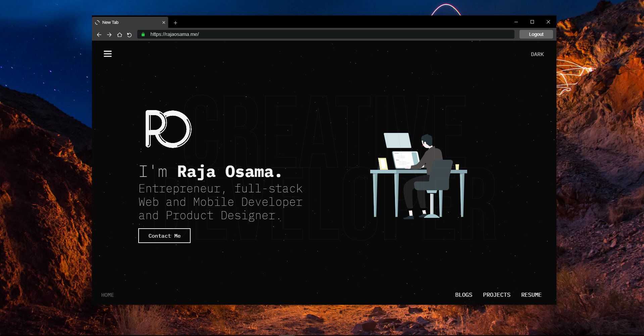The image size is (644, 336).
Task: Open the hamburger menu icon
Action: (108, 54)
